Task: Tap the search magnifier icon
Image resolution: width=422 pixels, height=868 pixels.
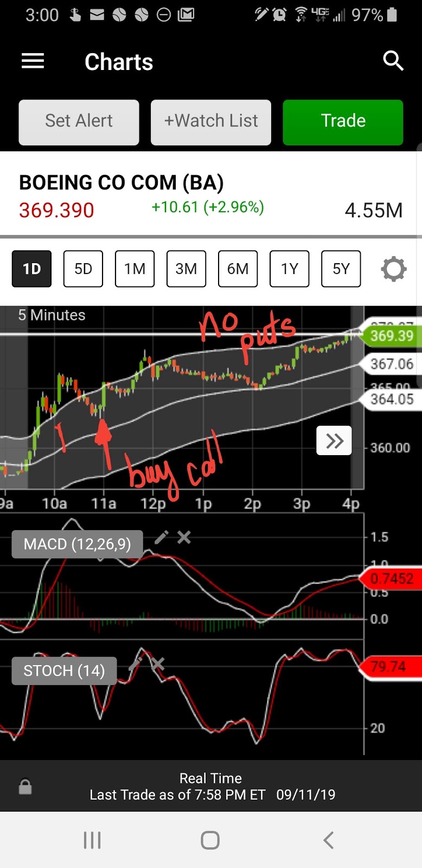Action: click(393, 61)
